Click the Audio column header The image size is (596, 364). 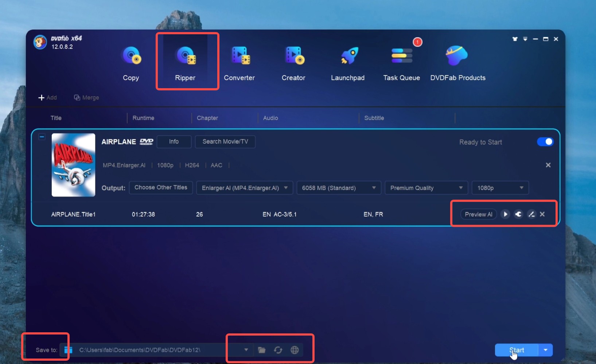coord(270,118)
